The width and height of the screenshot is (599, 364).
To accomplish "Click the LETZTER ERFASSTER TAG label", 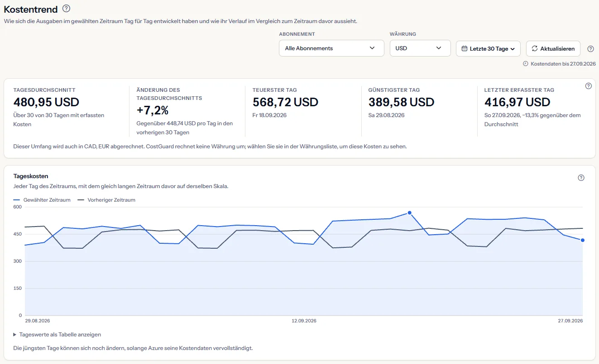I will point(519,90).
